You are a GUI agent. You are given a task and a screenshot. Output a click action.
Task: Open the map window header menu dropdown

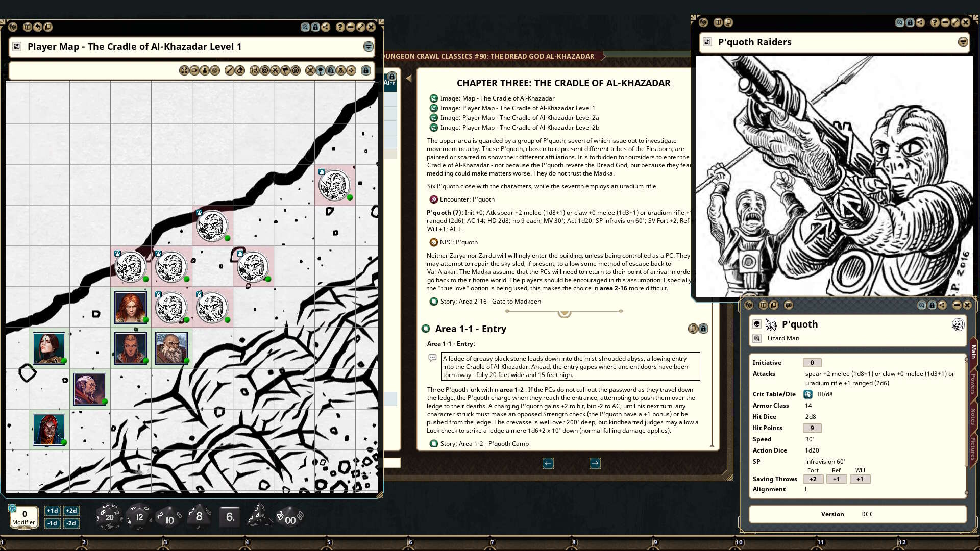tap(368, 46)
